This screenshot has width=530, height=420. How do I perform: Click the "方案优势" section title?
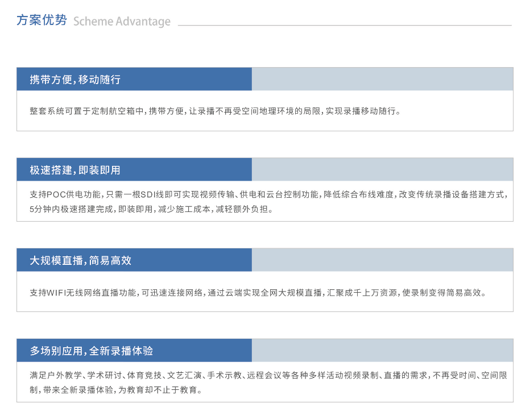click(42, 20)
